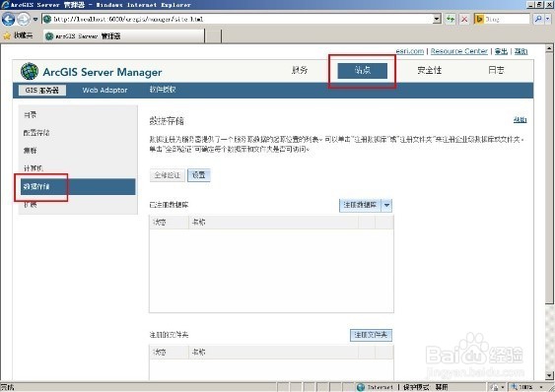Click the zoom level 100% control
This screenshot has width=555, height=392.
[x=527, y=387]
